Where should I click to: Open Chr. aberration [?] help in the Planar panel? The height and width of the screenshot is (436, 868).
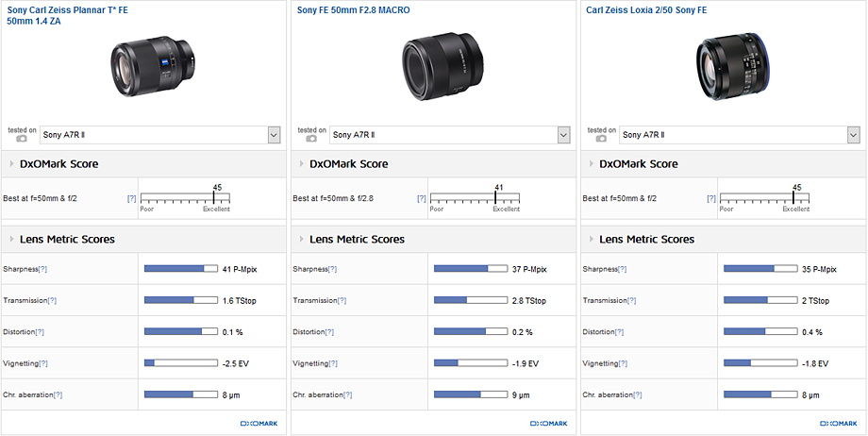pyautogui.click(x=58, y=395)
